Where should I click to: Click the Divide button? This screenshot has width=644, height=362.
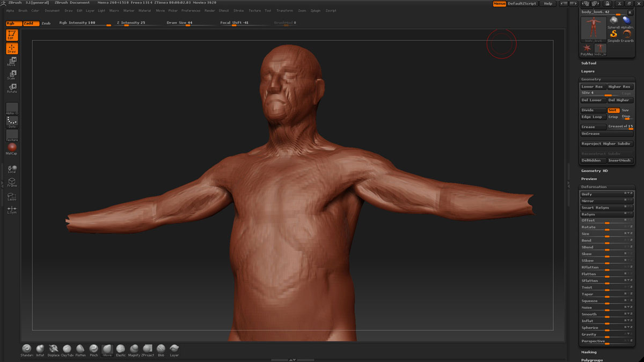(593, 110)
